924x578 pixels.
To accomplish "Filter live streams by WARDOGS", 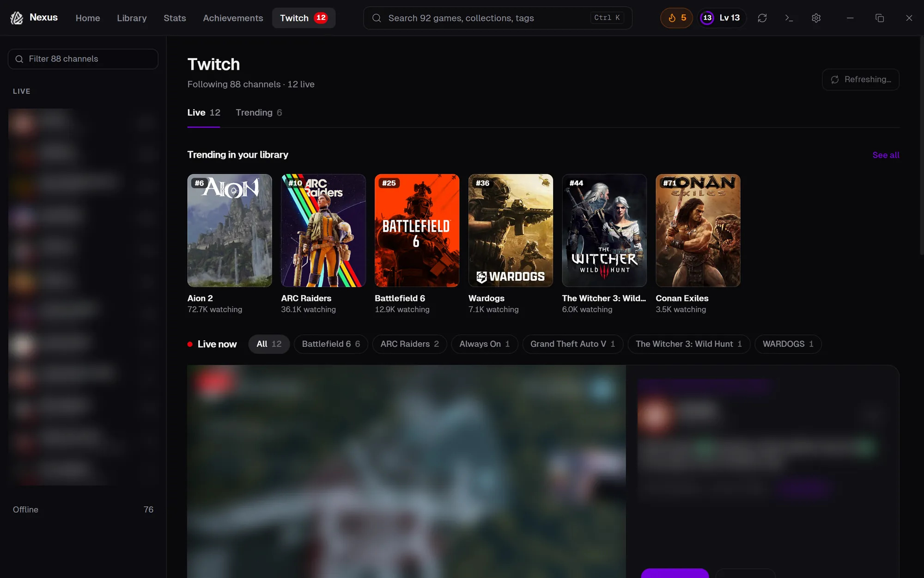I will click(x=788, y=344).
